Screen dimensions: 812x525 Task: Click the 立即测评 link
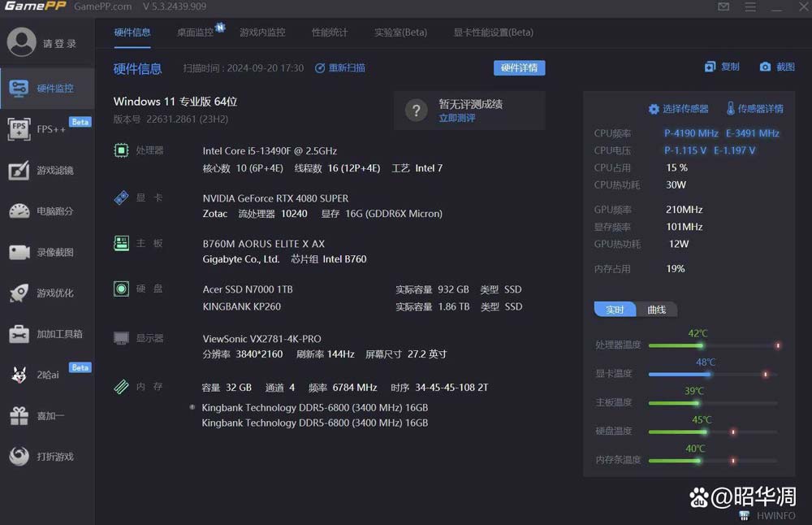(x=457, y=118)
